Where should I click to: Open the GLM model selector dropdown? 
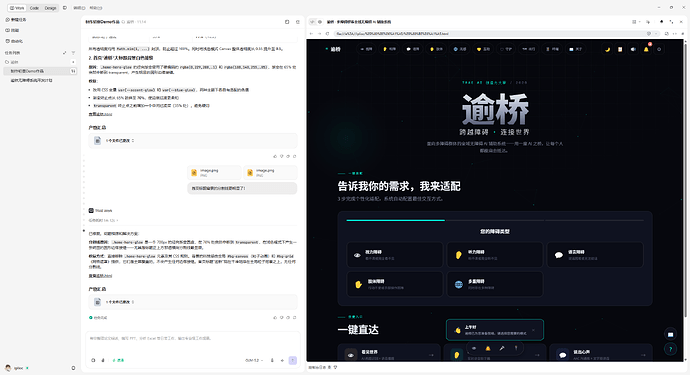(x=254, y=360)
